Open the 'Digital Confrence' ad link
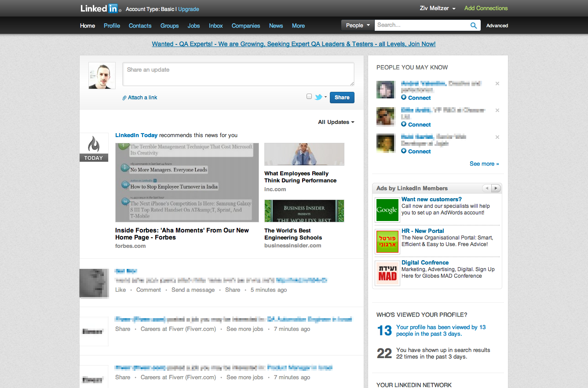 tap(425, 262)
